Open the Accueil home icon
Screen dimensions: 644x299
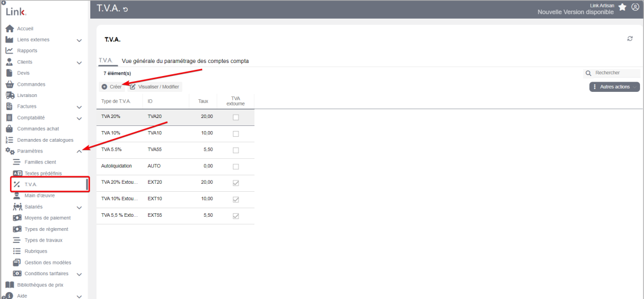click(x=10, y=29)
